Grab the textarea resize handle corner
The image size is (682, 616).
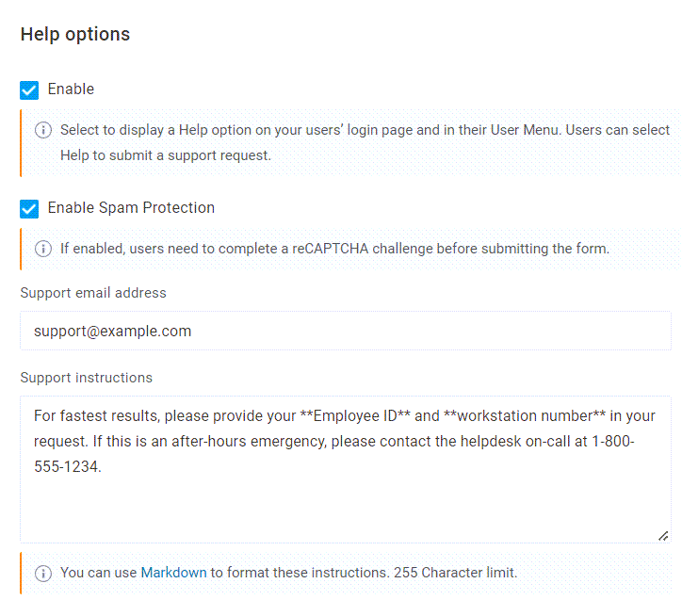(x=663, y=535)
